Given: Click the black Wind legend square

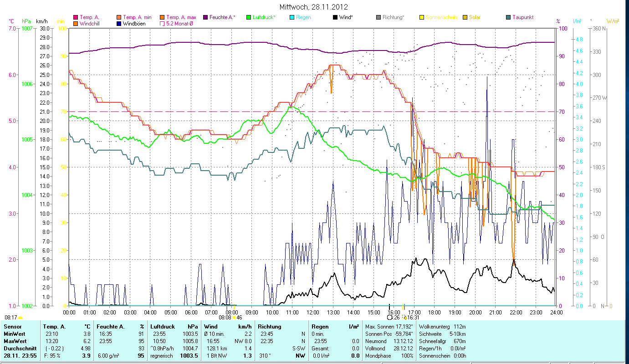Looking at the screenshot, I should (335, 18).
